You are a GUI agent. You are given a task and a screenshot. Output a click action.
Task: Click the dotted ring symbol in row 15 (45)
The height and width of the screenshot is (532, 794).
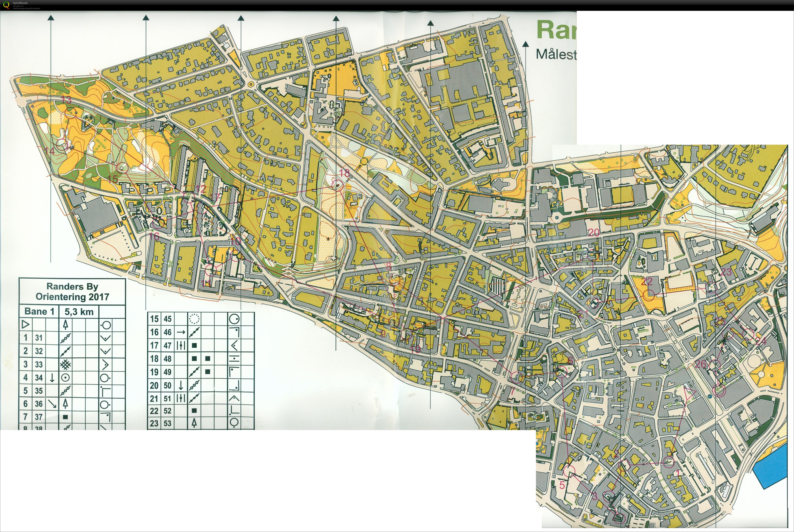194,319
